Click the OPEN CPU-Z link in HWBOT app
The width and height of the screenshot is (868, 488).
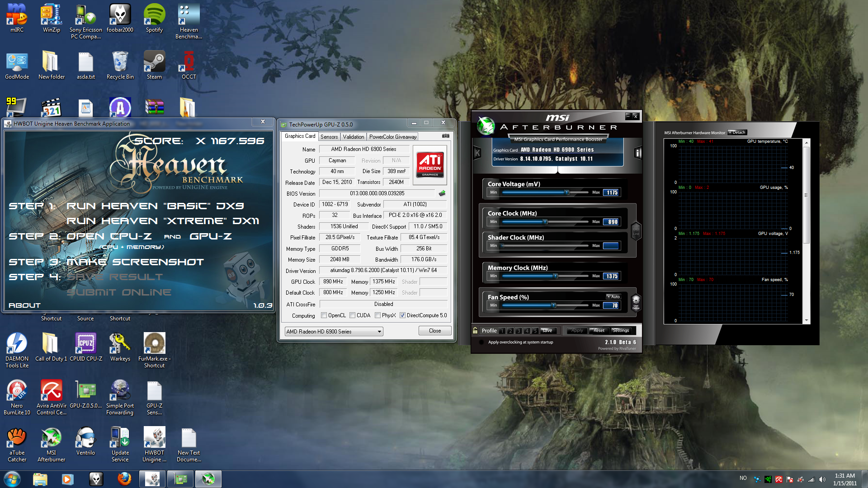click(x=109, y=236)
